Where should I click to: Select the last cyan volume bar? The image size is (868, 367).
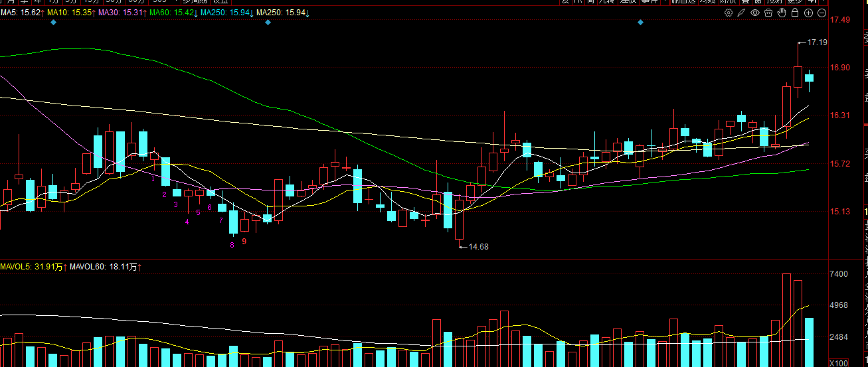pyautogui.click(x=809, y=342)
